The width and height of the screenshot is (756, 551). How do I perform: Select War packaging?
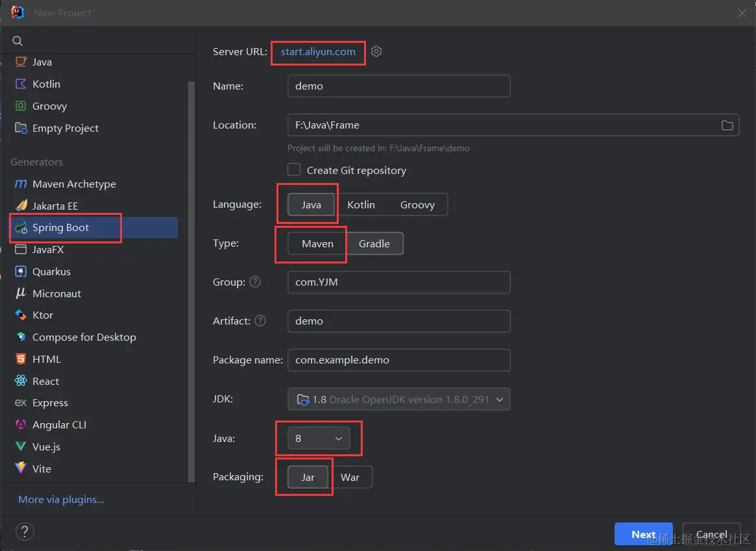point(350,477)
